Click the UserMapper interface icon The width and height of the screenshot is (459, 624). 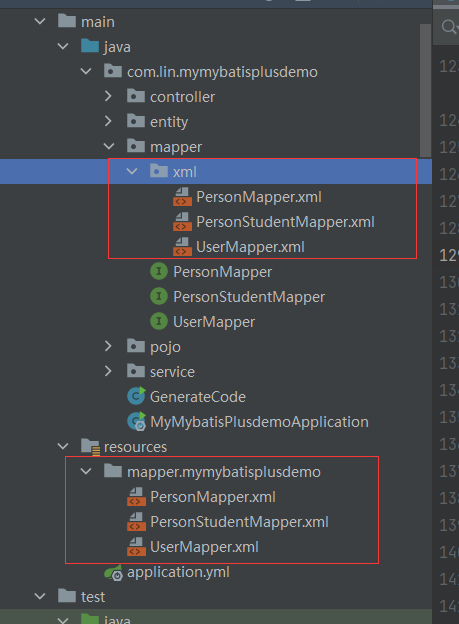pyautogui.click(x=159, y=322)
